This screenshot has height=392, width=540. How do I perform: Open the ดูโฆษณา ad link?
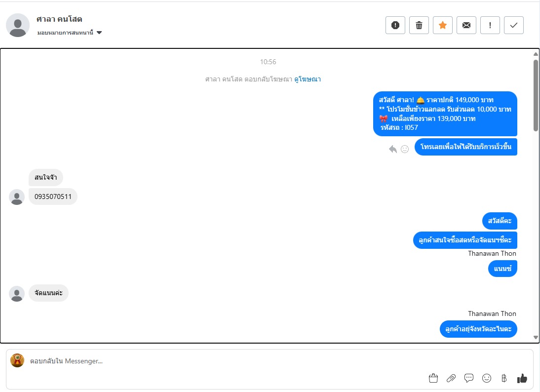pyautogui.click(x=307, y=79)
